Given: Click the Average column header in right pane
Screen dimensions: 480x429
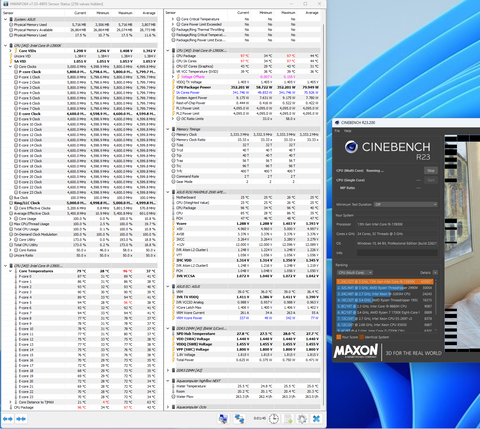Looking at the screenshot, I should [x=312, y=13].
